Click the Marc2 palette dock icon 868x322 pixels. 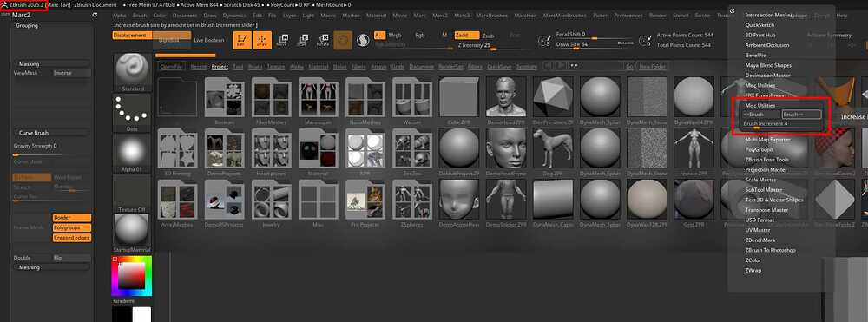click(x=95, y=16)
